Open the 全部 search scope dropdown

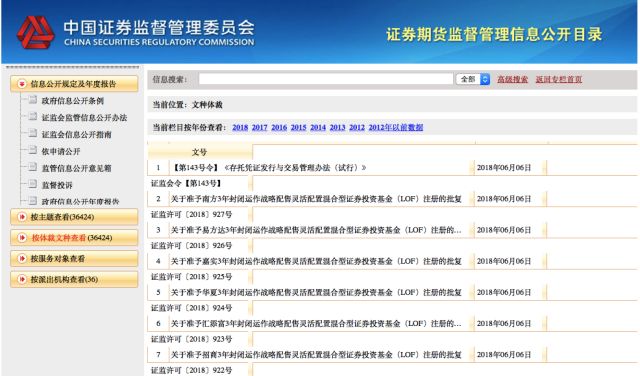[473, 79]
